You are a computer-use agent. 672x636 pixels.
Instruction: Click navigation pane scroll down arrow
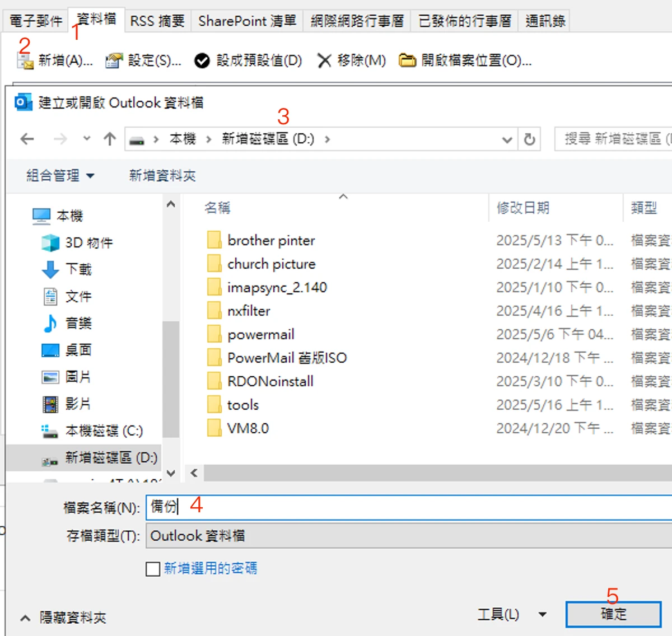[x=171, y=473]
